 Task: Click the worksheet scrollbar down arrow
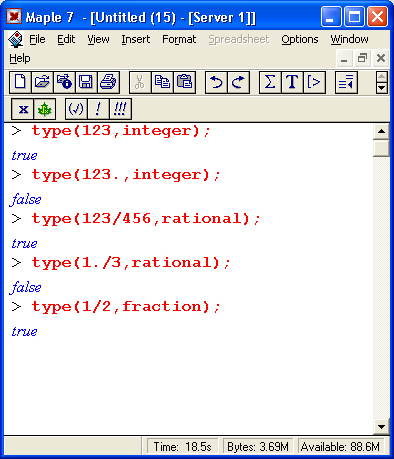[x=381, y=426]
